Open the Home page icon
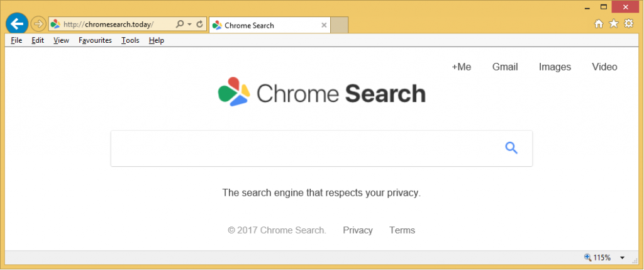This screenshot has height=270, width=644. (x=599, y=24)
